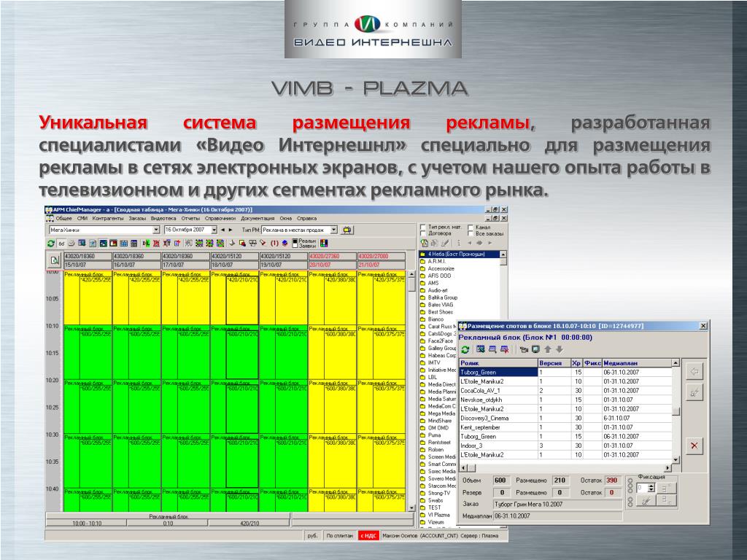Enable the Тип рекл. мат. checkbox
Viewport: 747px width, 560px height.
point(423,227)
